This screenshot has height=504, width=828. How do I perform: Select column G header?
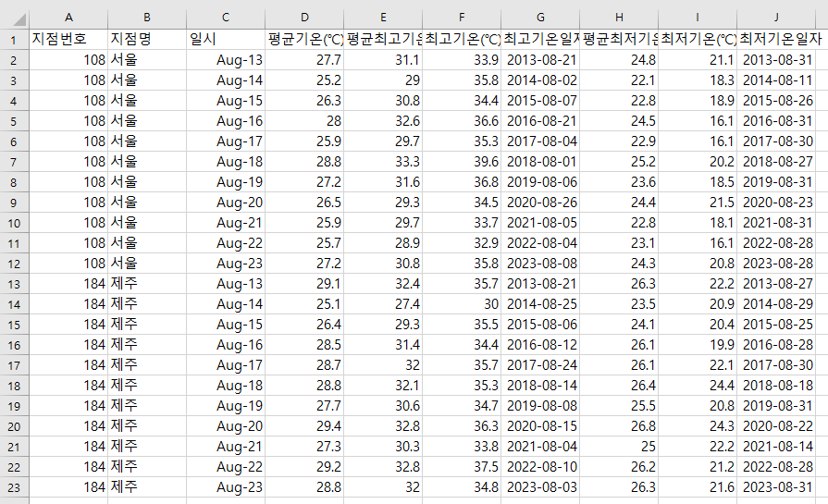[x=540, y=18]
